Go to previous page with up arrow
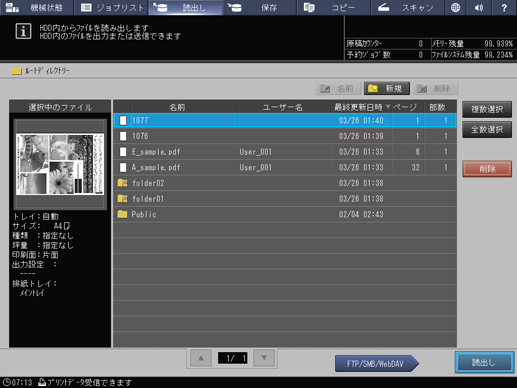517x388 pixels. [201, 358]
